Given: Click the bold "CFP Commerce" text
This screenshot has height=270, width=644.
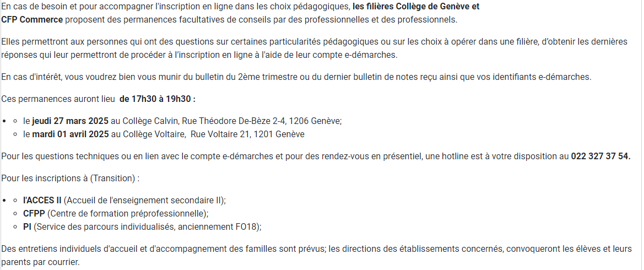Looking at the screenshot, I should click(x=32, y=20).
